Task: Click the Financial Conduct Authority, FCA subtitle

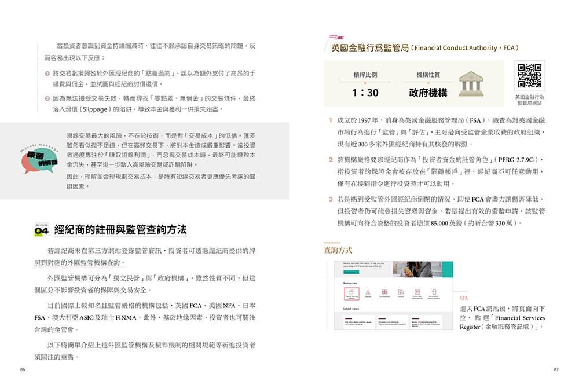Action: [465, 48]
